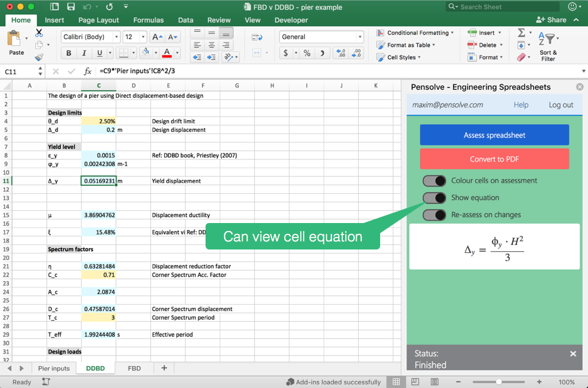Click the Save floppy disk icon

pos(71,7)
